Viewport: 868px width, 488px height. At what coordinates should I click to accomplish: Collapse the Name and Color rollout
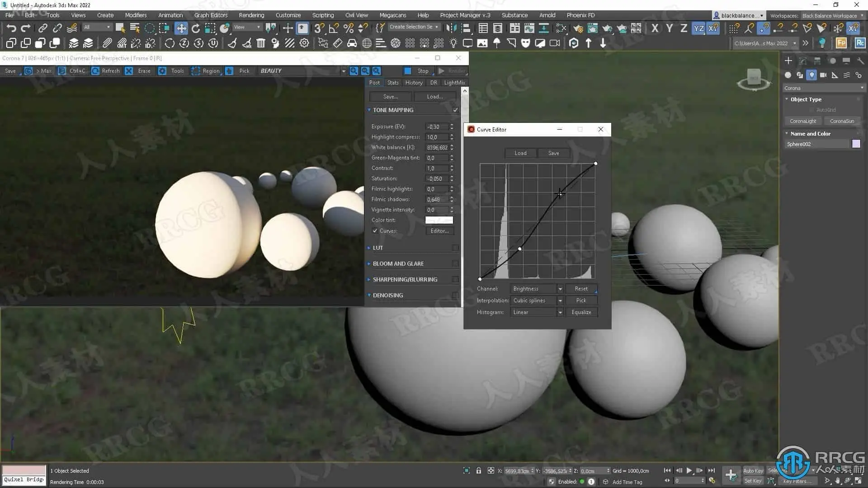pyautogui.click(x=810, y=133)
